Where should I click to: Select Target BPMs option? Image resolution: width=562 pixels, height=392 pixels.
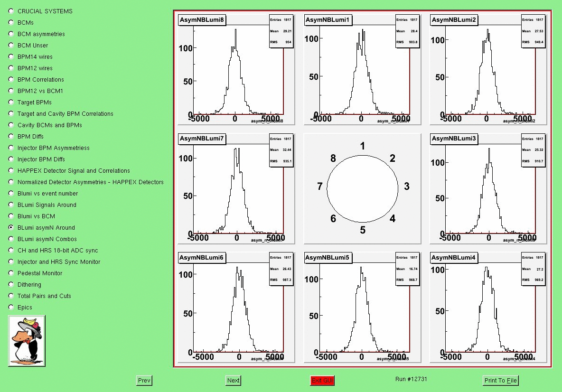click(11, 102)
